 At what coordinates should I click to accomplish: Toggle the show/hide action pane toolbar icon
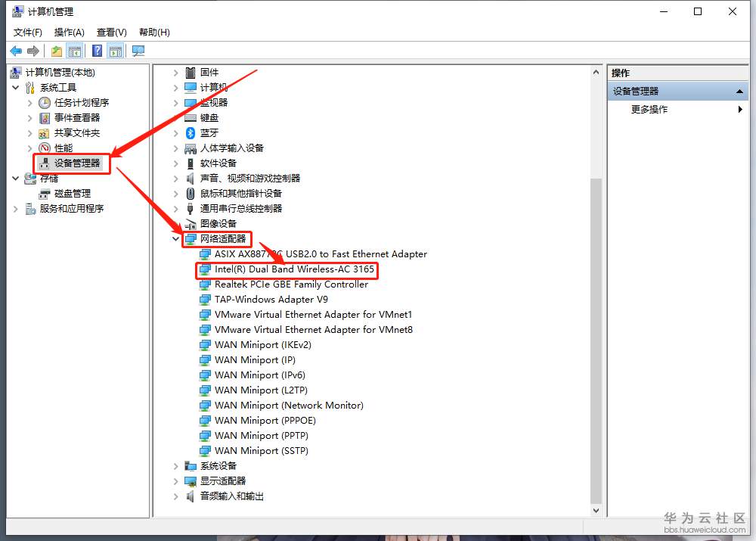115,51
